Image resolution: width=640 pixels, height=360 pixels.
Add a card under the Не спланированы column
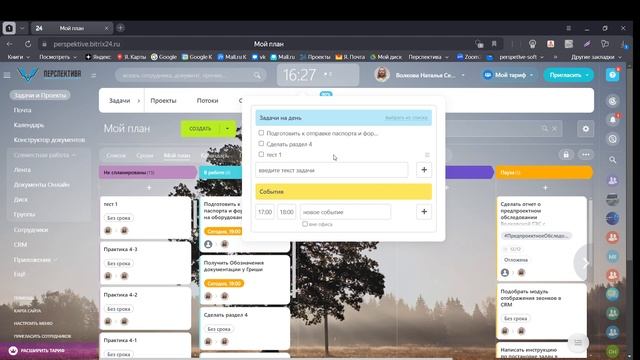[x=149, y=188]
